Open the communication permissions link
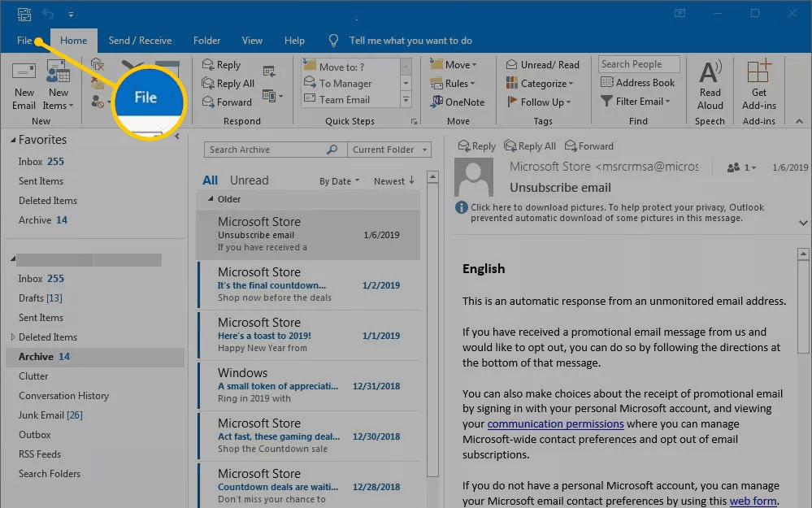The height and width of the screenshot is (508, 812). (x=555, y=424)
